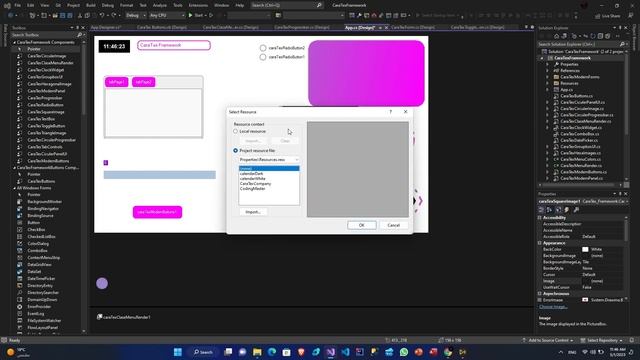Click the Choose Image link in Properties
The width and height of the screenshot is (640, 360).
pos(553,307)
